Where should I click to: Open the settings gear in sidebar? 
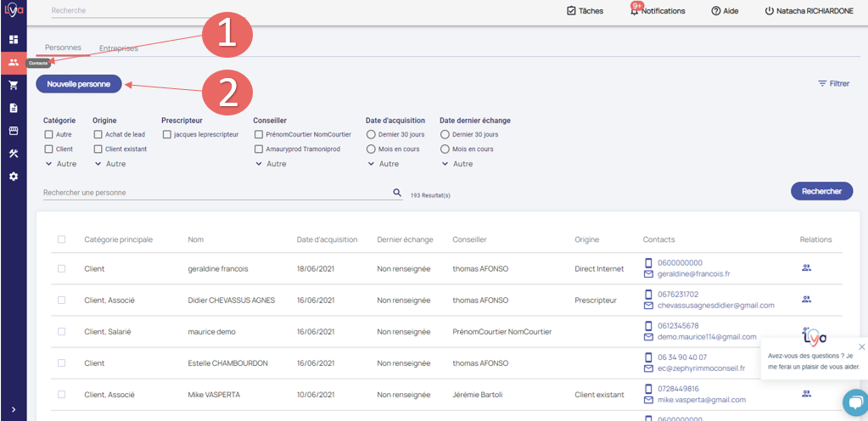13,177
